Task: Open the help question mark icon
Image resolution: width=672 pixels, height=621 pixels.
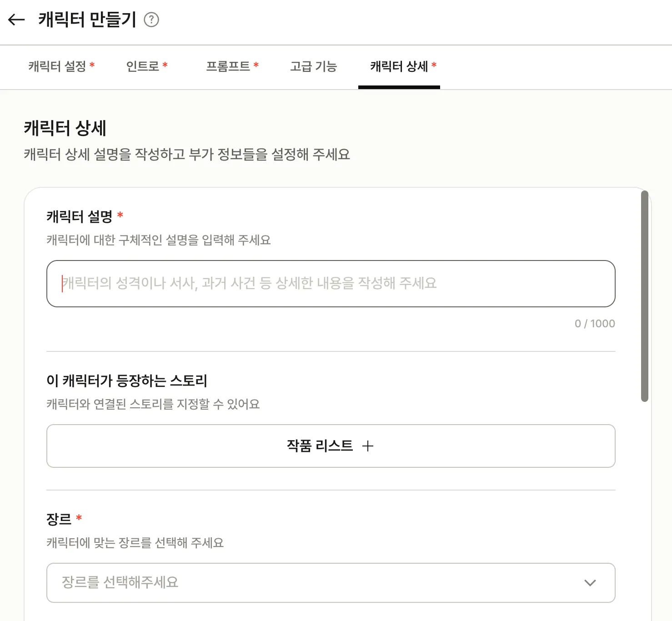Action: [151, 20]
